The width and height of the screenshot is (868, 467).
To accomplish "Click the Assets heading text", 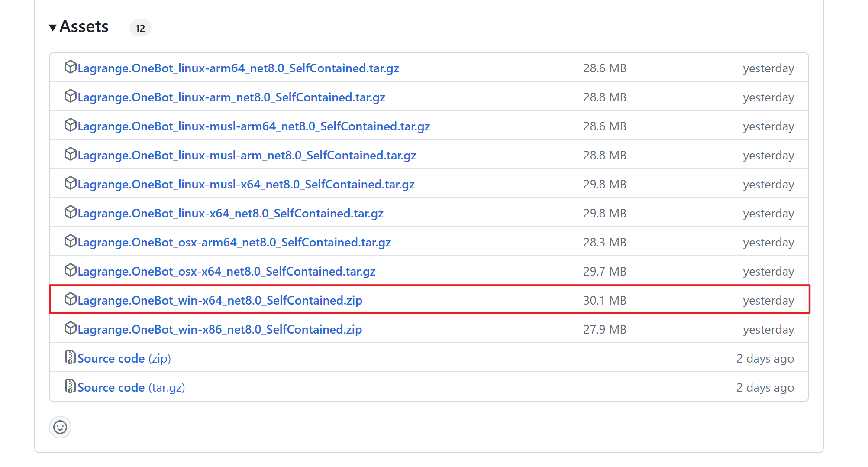I will 84,26.
